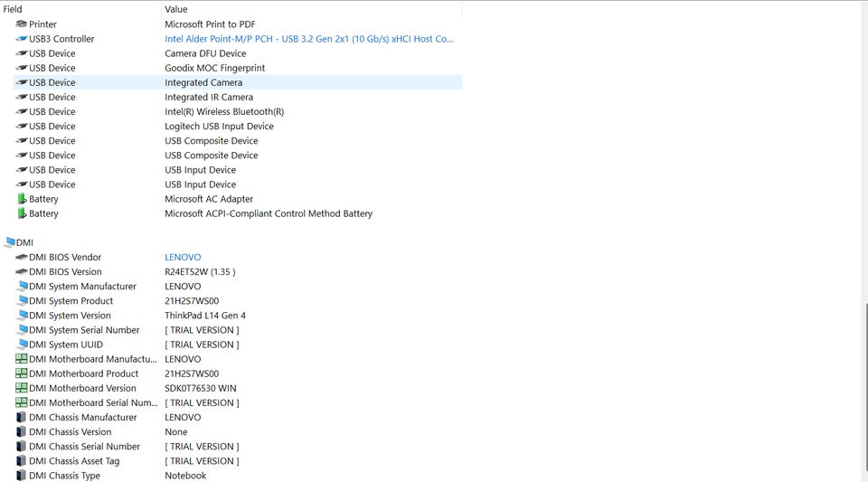Select the "Integrated IR Camera" value

(x=209, y=97)
